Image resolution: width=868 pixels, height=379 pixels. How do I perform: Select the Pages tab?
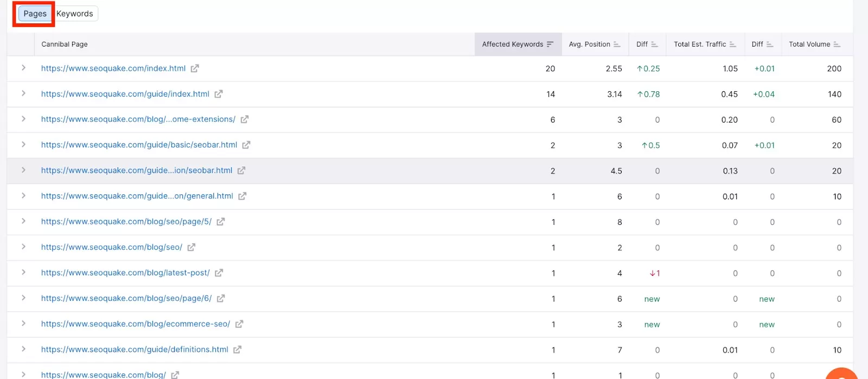[35, 14]
